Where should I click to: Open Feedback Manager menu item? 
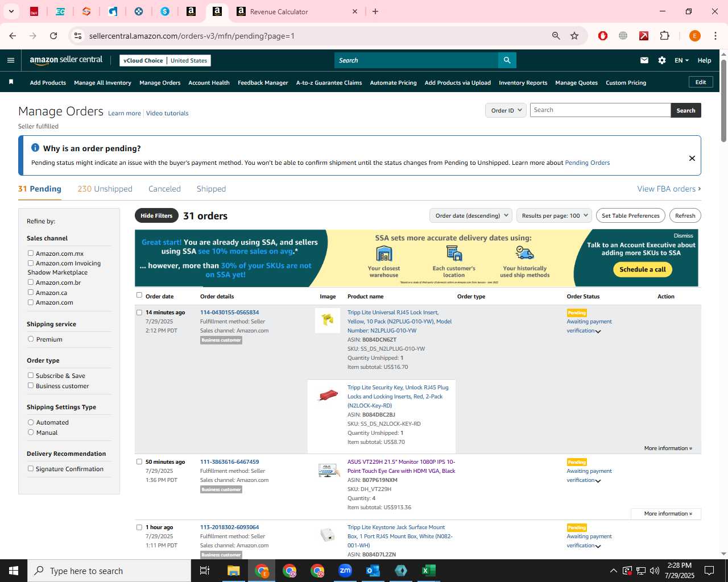263,83
